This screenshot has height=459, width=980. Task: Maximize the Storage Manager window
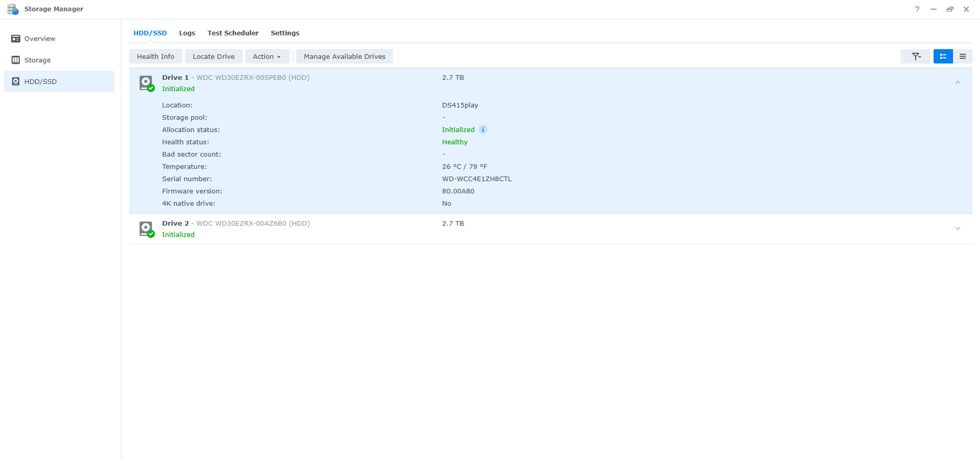pyautogui.click(x=950, y=9)
